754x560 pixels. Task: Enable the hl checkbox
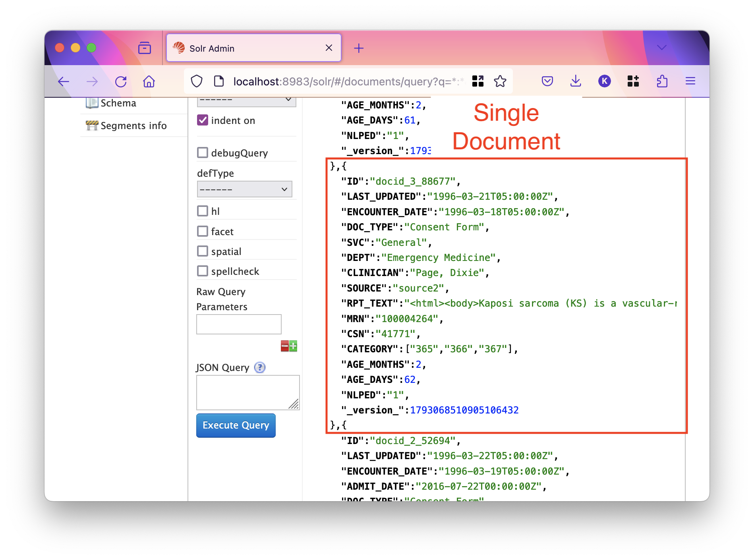click(203, 211)
